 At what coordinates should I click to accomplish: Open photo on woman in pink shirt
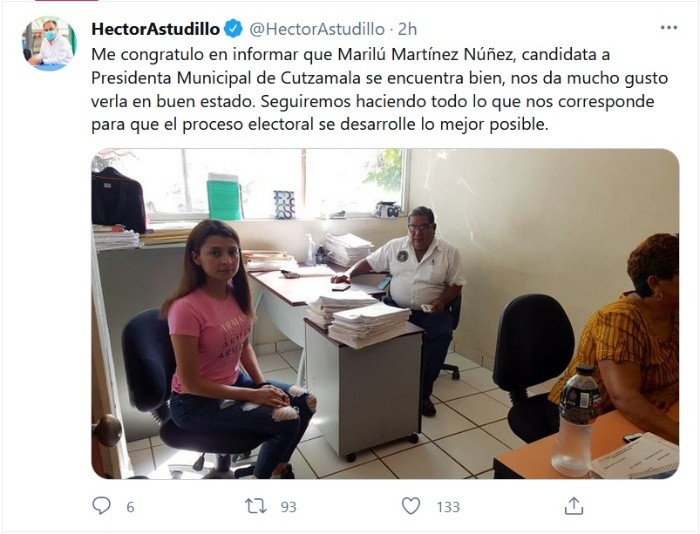(x=232, y=348)
